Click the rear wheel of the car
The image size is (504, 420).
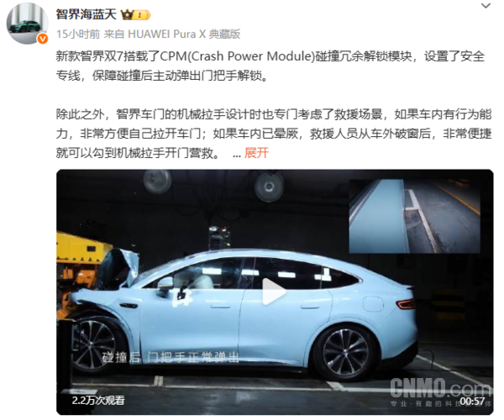click(x=345, y=353)
